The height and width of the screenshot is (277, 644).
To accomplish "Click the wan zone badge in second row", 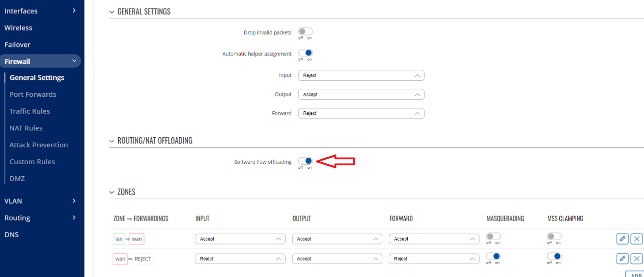I will pos(120,259).
